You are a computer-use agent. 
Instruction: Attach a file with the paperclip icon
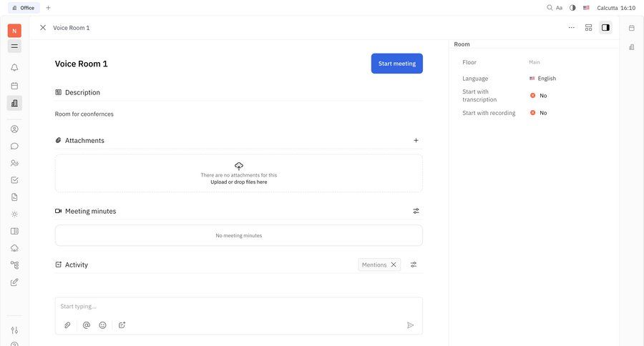click(67, 325)
